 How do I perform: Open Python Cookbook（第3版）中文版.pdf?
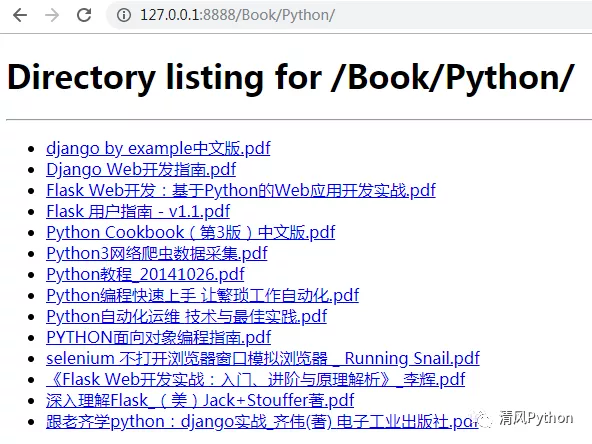click(191, 233)
